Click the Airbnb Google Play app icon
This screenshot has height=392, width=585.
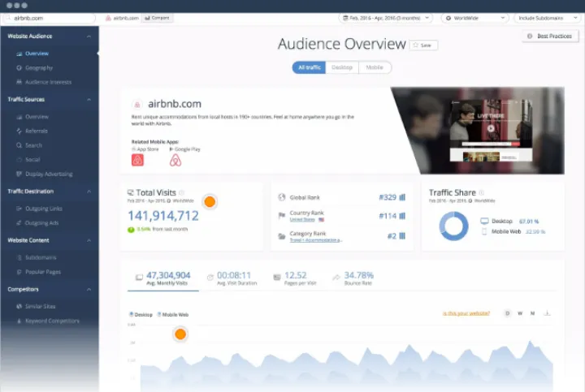pos(175,160)
